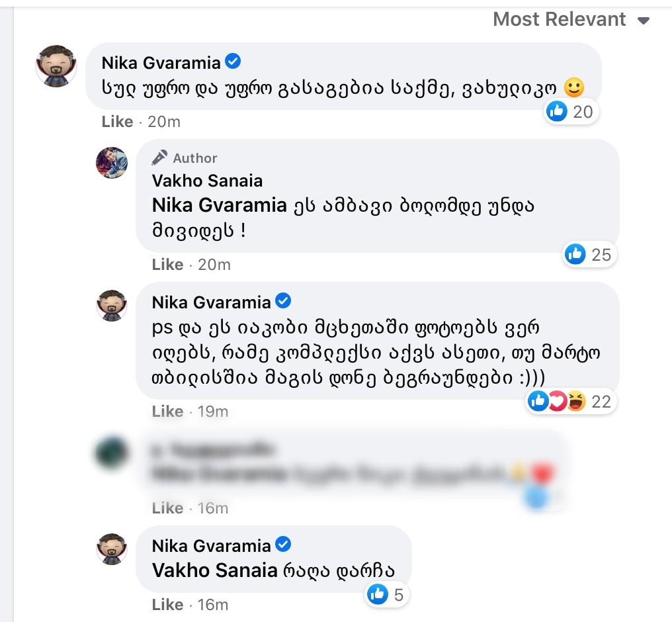View the 22 reactions on the ps comment
Screen dimensions: 672x622
(571, 401)
